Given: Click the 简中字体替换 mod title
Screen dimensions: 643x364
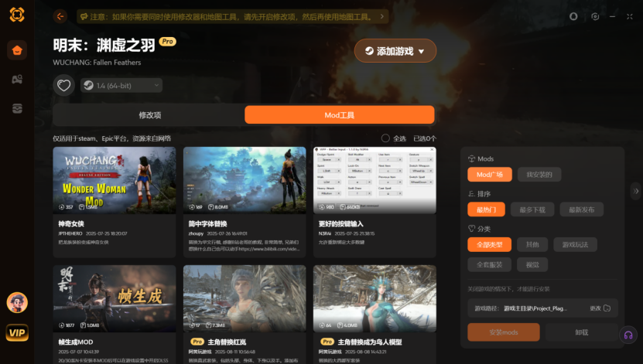Looking at the screenshot, I should click(x=207, y=224).
